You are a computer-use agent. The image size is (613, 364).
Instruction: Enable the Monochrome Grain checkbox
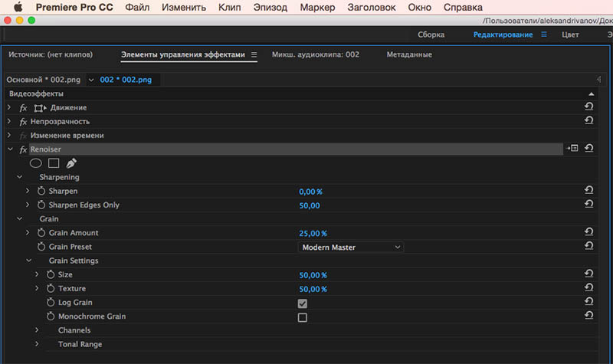point(302,317)
